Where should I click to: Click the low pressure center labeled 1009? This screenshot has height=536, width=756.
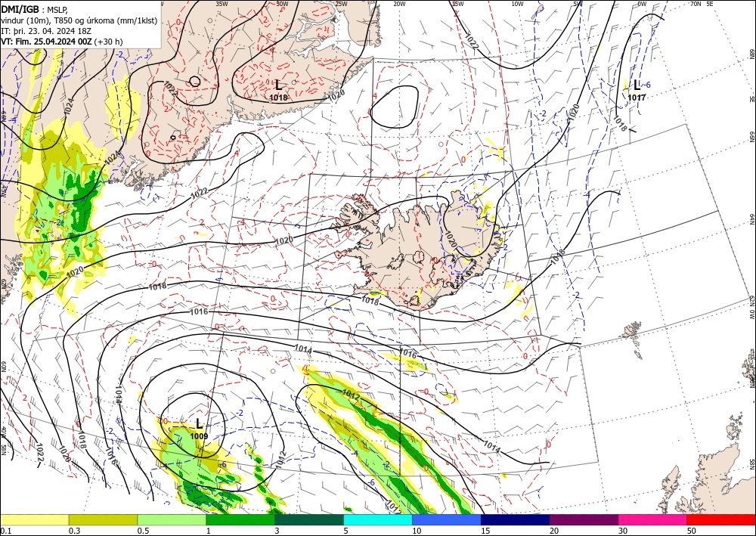(x=199, y=429)
